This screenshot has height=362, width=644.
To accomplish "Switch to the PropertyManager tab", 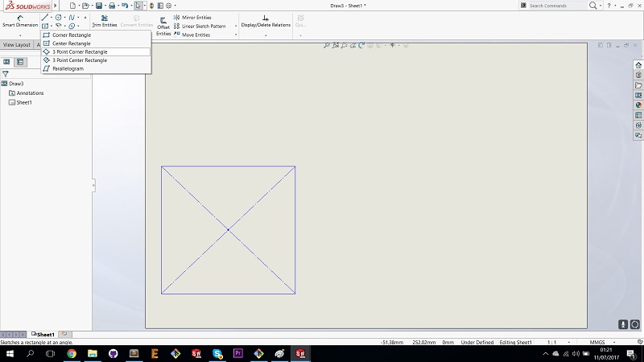I will tap(20, 62).
